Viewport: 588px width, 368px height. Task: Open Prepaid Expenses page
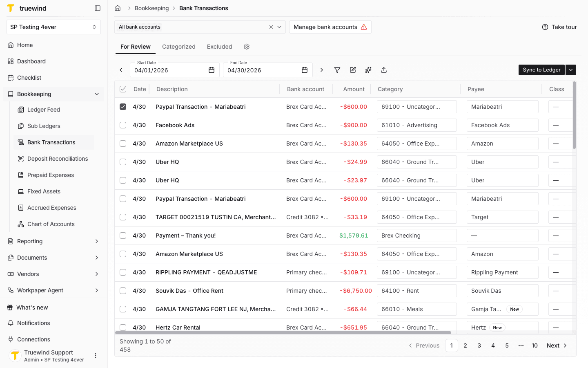pyautogui.click(x=54, y=175)
